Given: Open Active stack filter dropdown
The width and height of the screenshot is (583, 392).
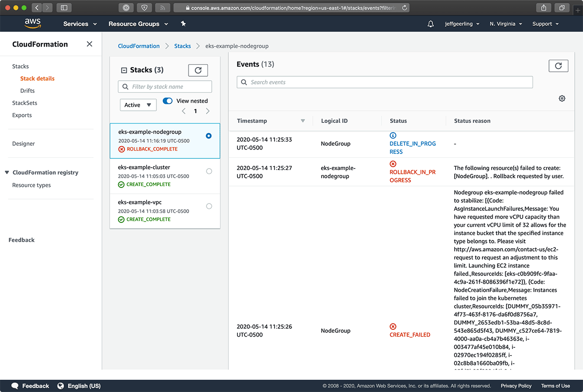Looking at the screenshot, I should pos(138,105).
